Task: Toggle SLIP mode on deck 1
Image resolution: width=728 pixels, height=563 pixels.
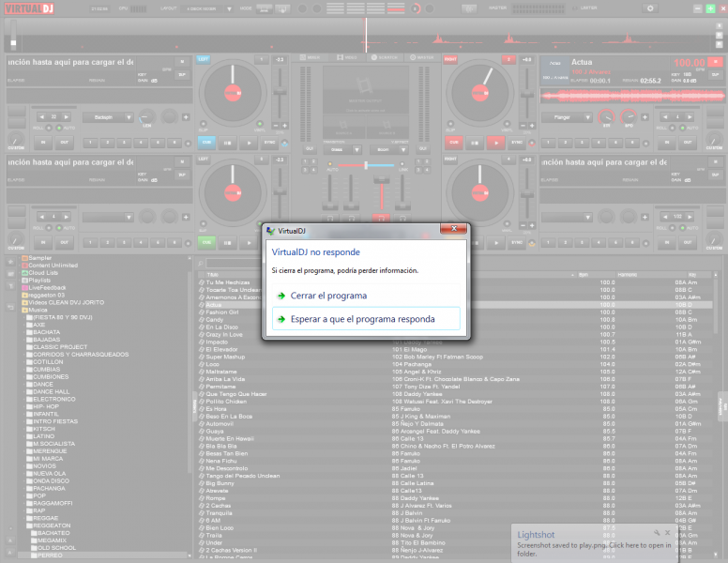Action: [203, 124]
